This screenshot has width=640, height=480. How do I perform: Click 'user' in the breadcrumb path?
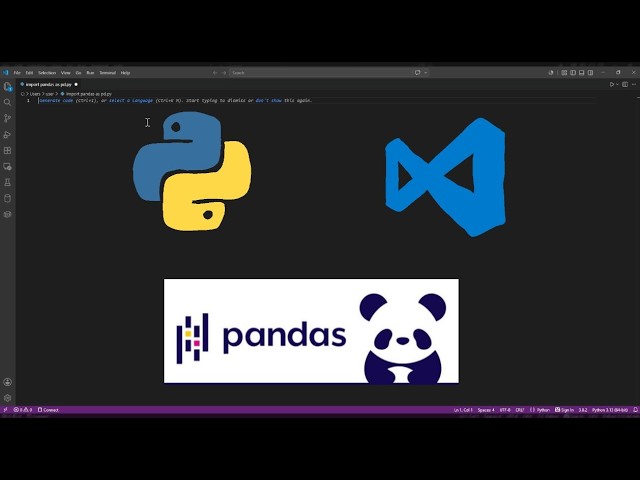click(x=50, y=94)
